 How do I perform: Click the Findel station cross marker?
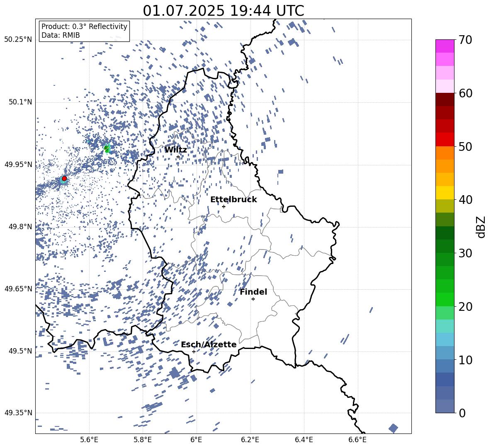tap(253, 299)
